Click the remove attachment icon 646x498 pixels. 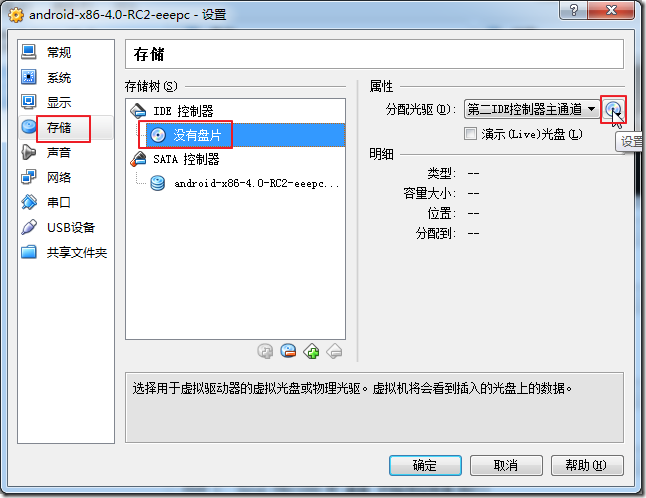tap(334, 351)
